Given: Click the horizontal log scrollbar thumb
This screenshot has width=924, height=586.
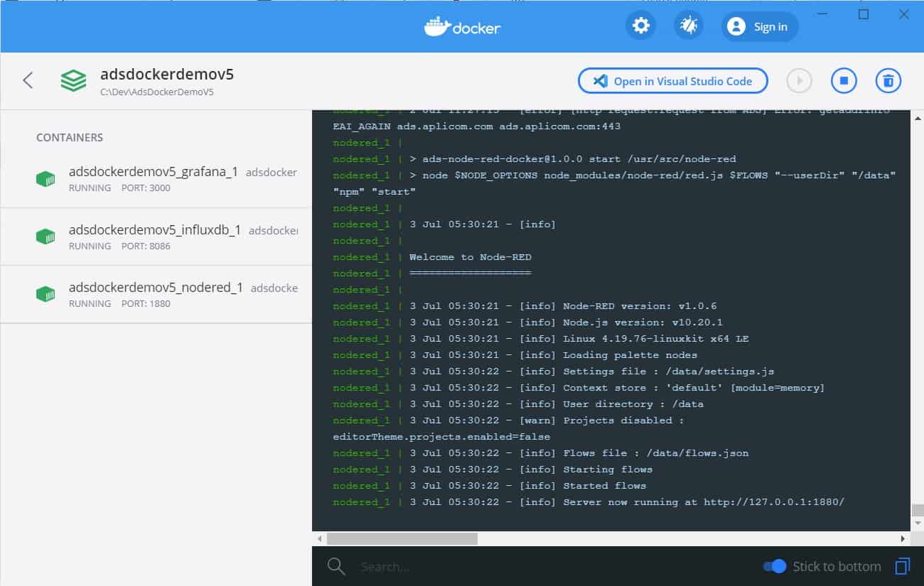Looking at the screenshot, I should click(402, 539).
